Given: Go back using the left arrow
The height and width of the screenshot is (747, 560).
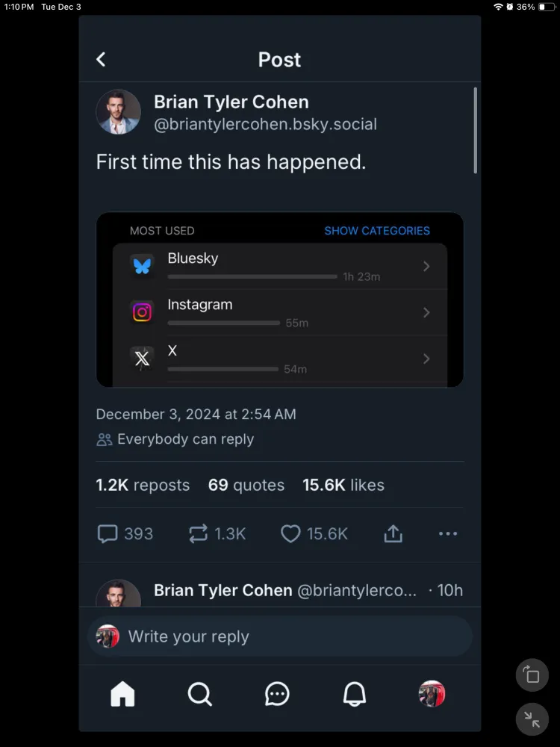Looking at the screenshot, I should [x=101, y=60].
